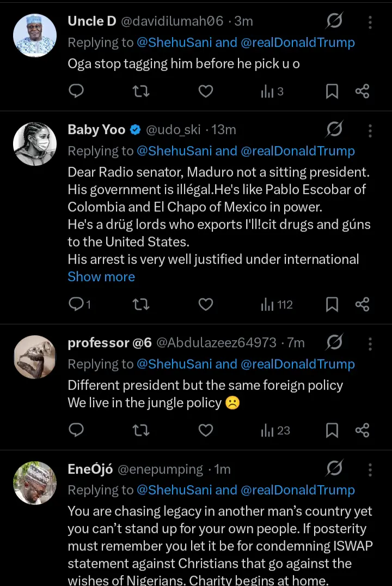Image resolution: width=392 pixels, height=586 pixels.
Task: Bookmark professor @6's reply
Action: tap(332, 431)
